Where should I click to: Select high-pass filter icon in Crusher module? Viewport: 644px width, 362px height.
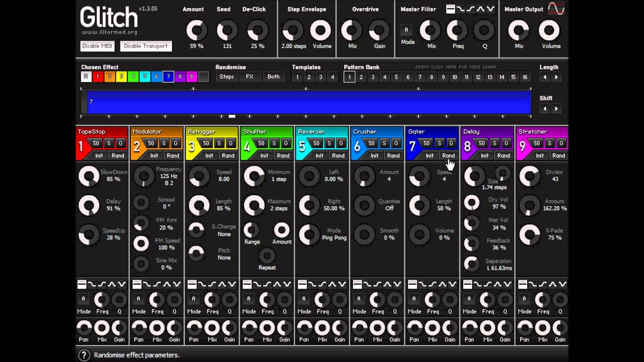[x=377, y=285]
